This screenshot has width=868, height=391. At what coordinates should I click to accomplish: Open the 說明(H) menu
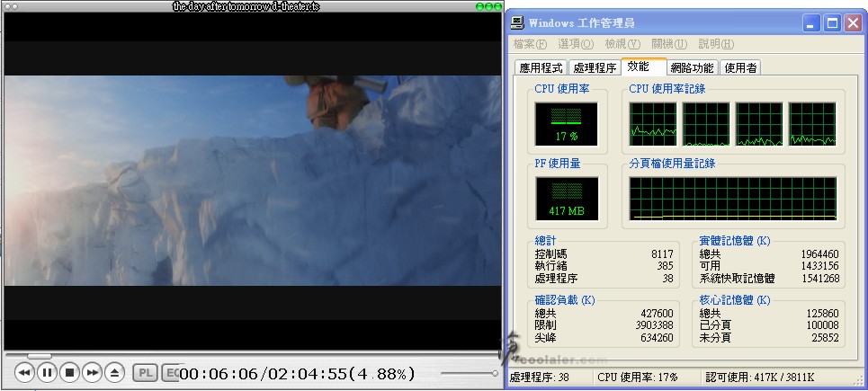716,44
